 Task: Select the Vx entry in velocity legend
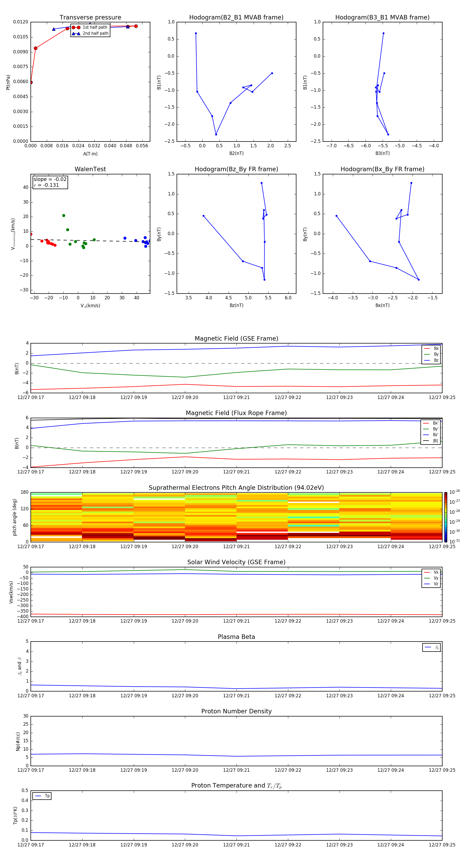(431, 572)
